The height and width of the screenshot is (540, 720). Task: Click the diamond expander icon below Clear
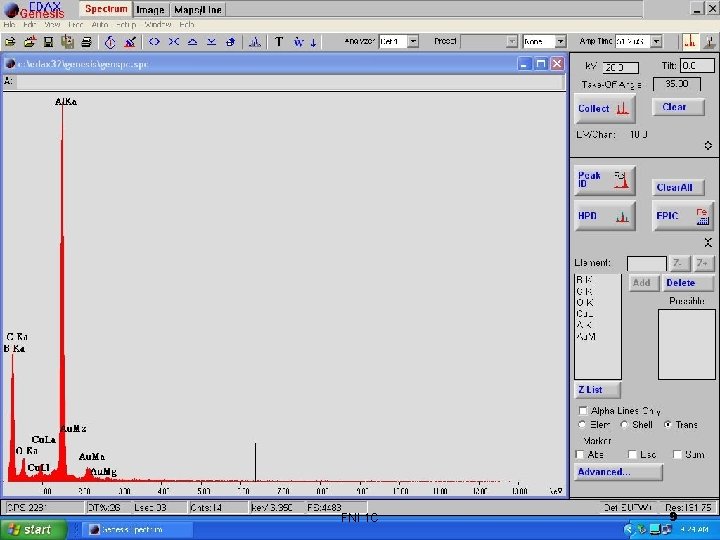(x=708, y=146)
